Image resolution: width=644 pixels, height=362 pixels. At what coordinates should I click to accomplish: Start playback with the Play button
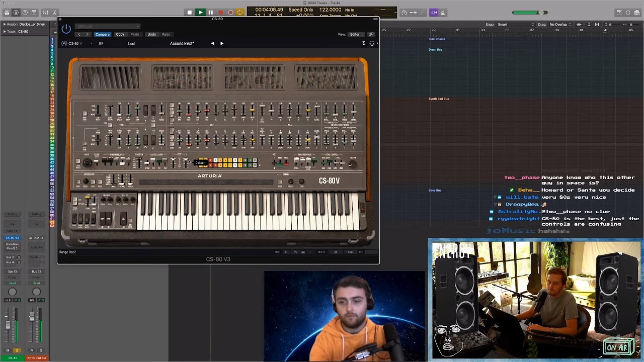point(200,13)
